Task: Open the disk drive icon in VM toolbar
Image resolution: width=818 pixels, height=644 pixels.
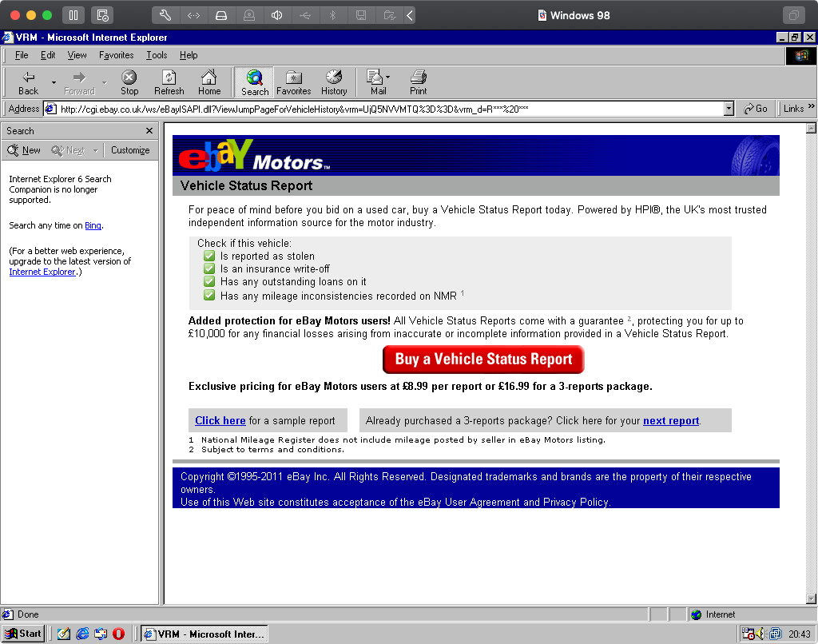Action: pos(221,15)
